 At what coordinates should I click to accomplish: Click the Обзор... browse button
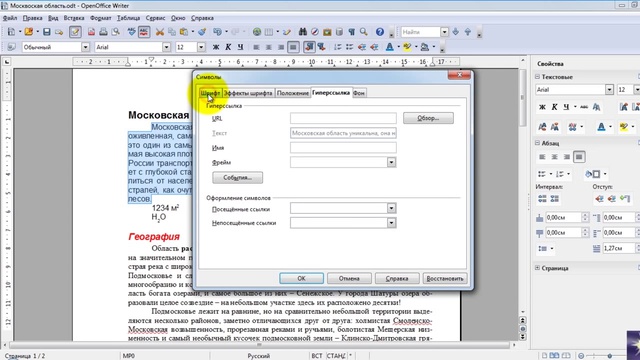coord(428,118)
